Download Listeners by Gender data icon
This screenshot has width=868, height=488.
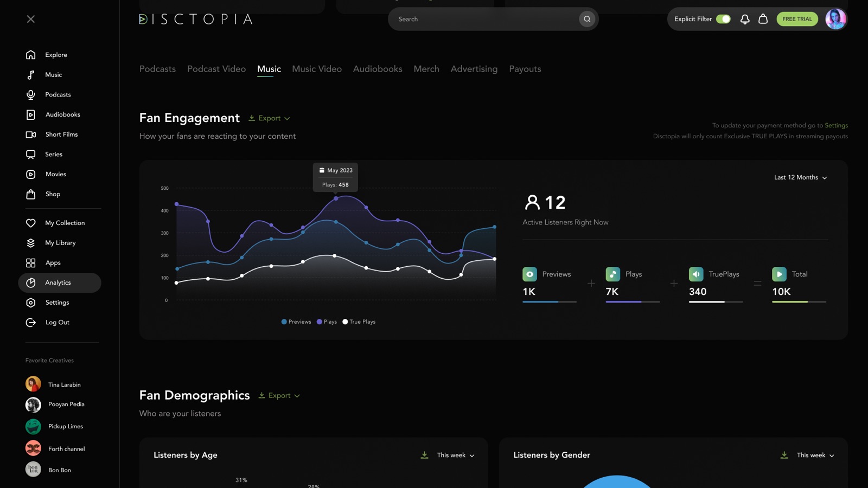[x=784, y=455]
